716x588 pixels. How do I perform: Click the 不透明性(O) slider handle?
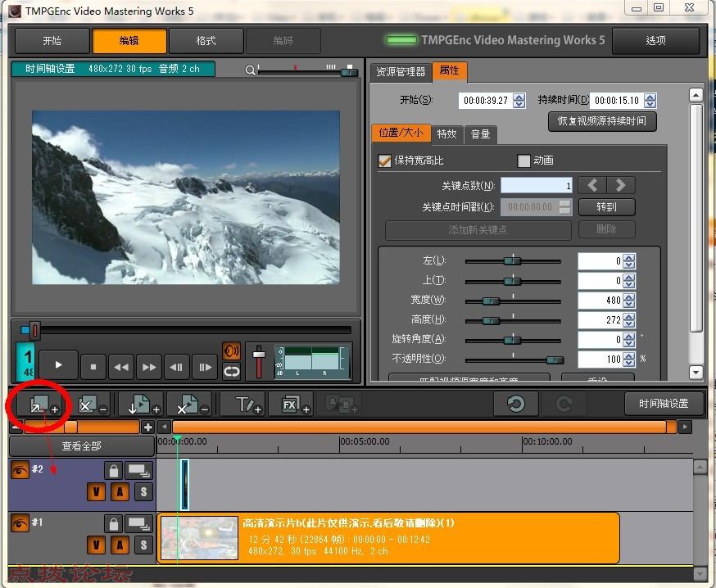[x=555, y=360]
